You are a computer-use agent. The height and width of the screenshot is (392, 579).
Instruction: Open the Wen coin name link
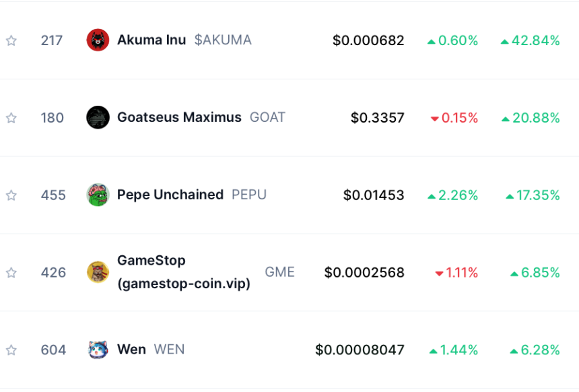click(x=131, y=350)
